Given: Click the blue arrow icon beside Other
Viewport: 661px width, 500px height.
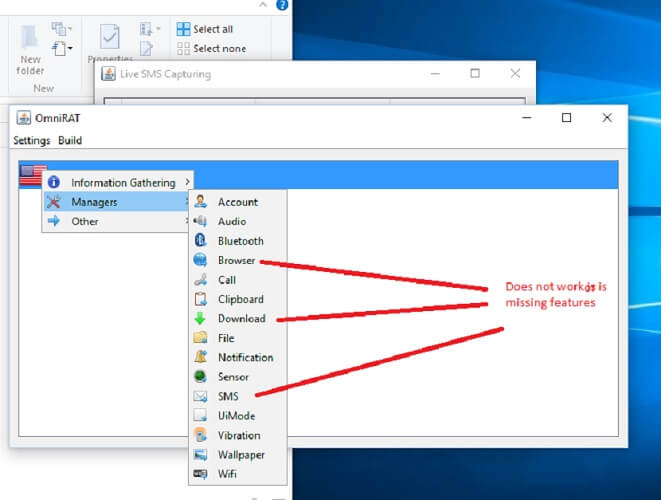Looking at the screenshot, I should [54, 220].
